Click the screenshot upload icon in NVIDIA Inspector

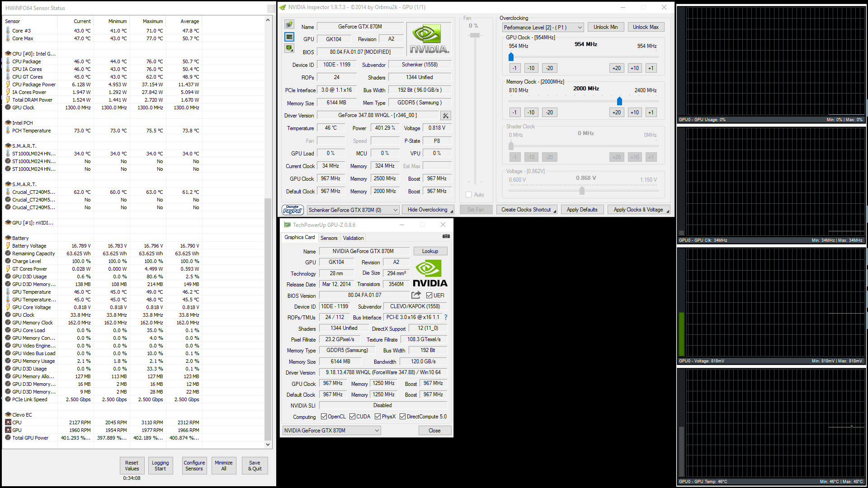[289, 24]
